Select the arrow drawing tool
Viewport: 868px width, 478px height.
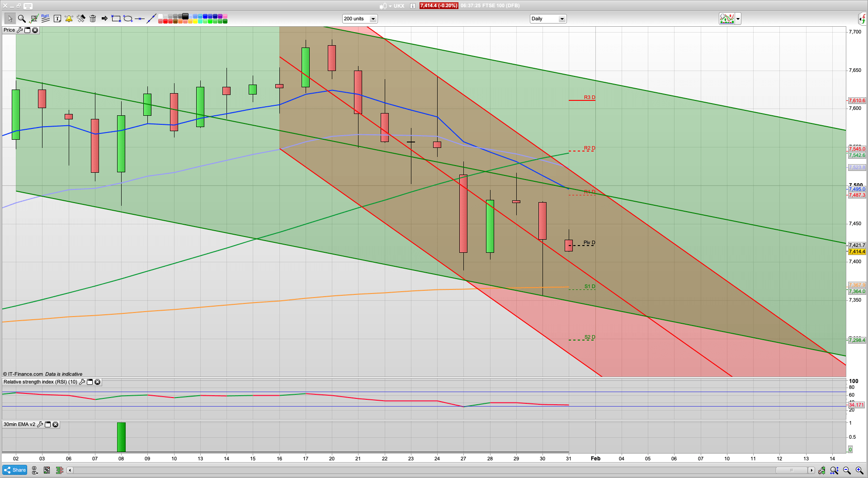tap(104, 19)
